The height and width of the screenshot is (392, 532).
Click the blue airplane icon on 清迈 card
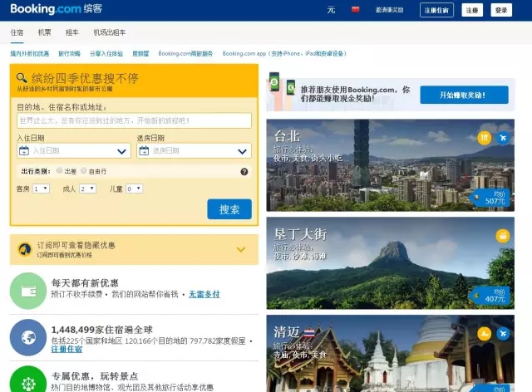coord(503,334)
